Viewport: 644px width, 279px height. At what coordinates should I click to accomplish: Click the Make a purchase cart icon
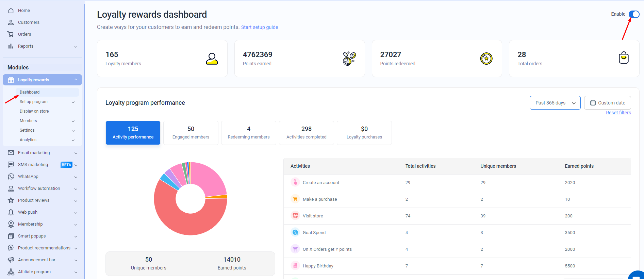(295, 199)
